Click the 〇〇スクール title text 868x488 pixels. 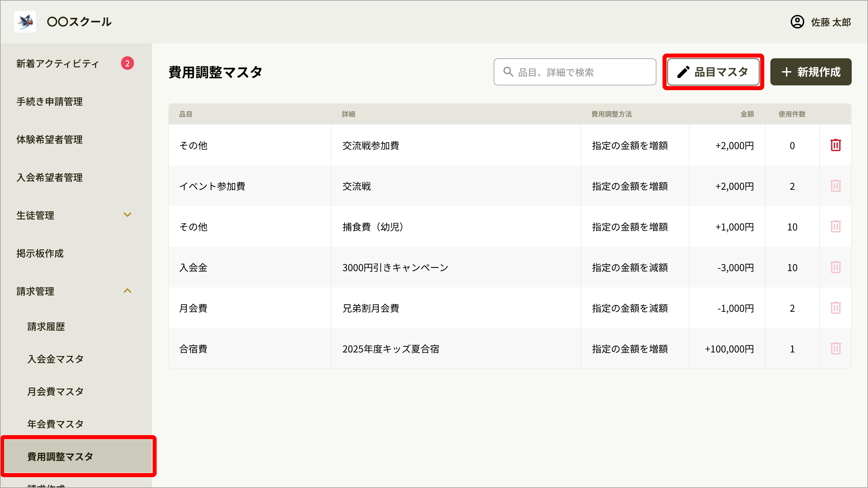(79, 22)
